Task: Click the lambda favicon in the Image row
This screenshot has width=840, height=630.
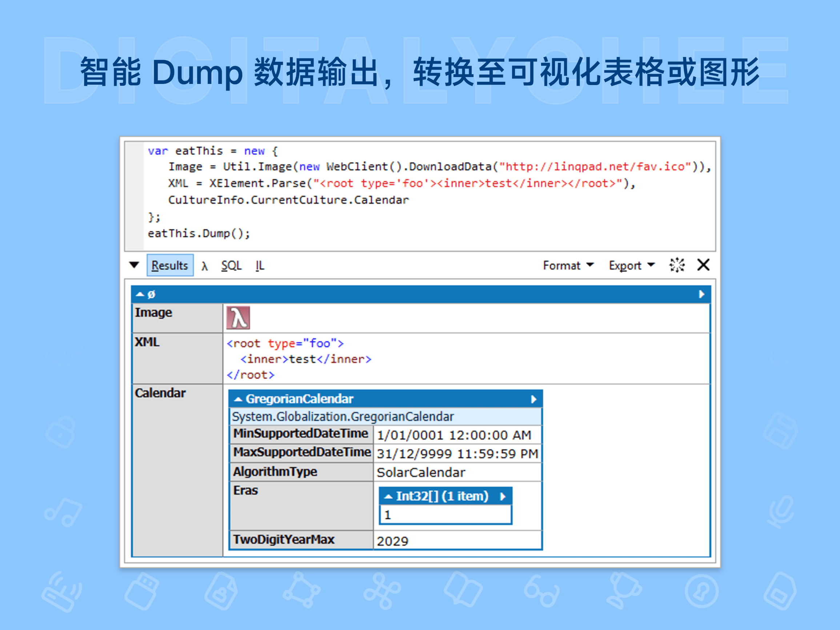Action: point(238,317)
